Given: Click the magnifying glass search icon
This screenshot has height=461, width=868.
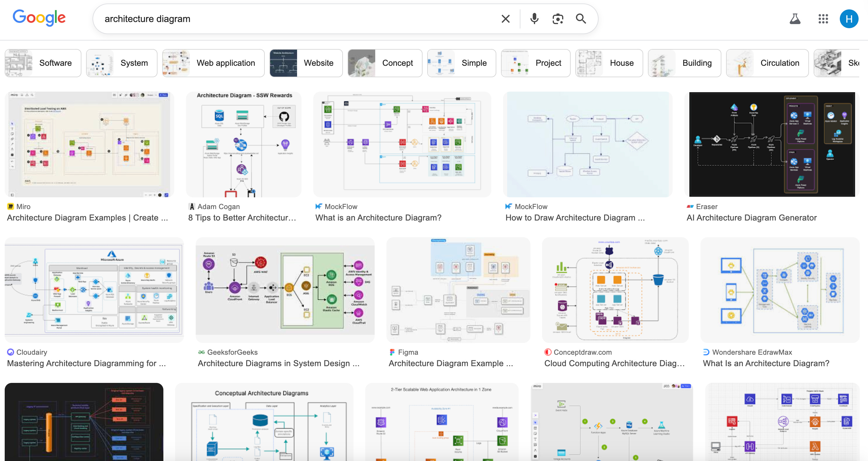Looking at the screenshot, I should click(581, 19).
